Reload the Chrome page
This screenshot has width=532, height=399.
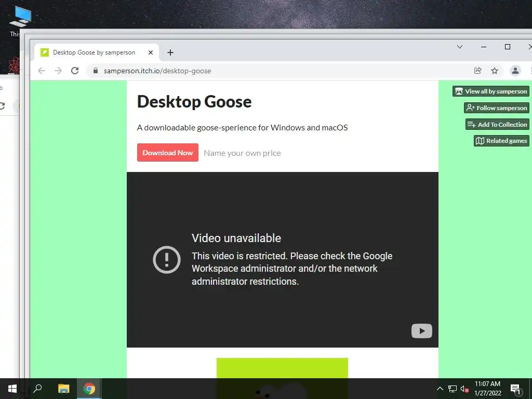(75, 71)
